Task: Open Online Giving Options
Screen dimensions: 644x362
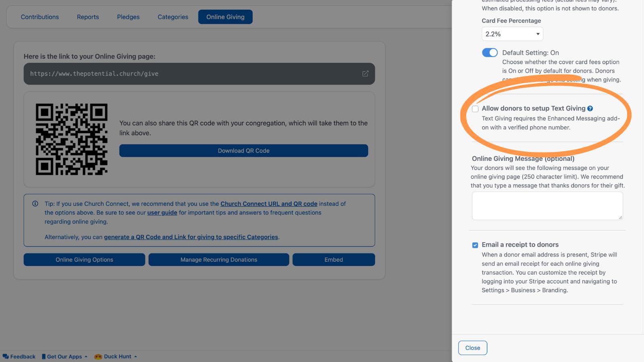Action: [x=85, y=260]
